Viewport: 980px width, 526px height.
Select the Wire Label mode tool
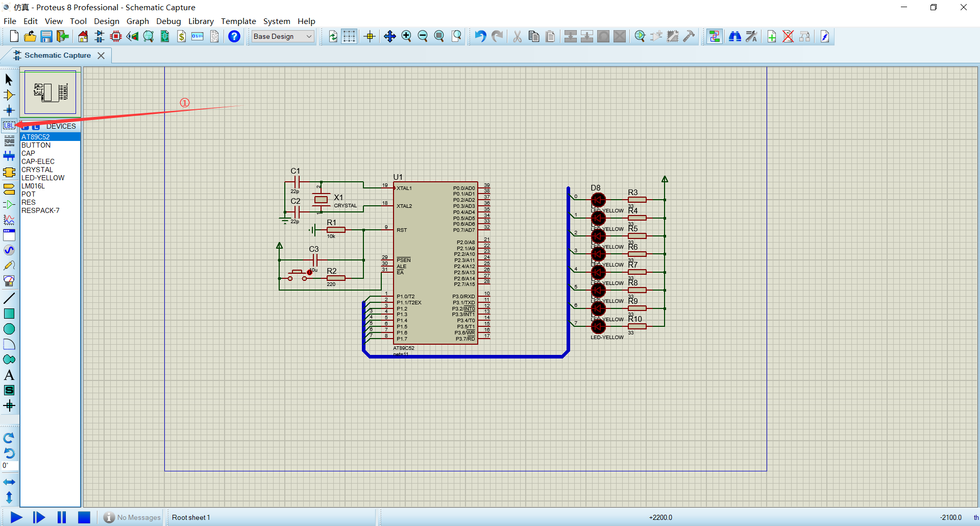point(9,126)
